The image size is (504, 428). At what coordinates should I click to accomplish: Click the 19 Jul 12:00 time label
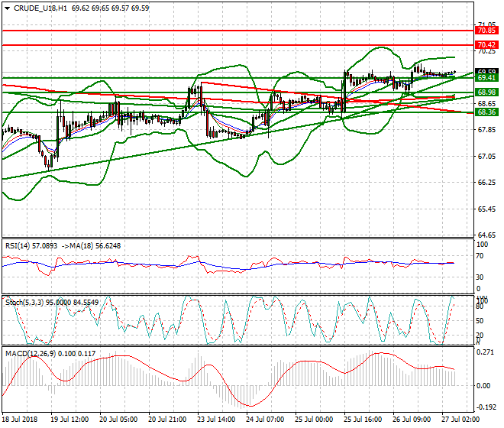(x=69, y=420)
